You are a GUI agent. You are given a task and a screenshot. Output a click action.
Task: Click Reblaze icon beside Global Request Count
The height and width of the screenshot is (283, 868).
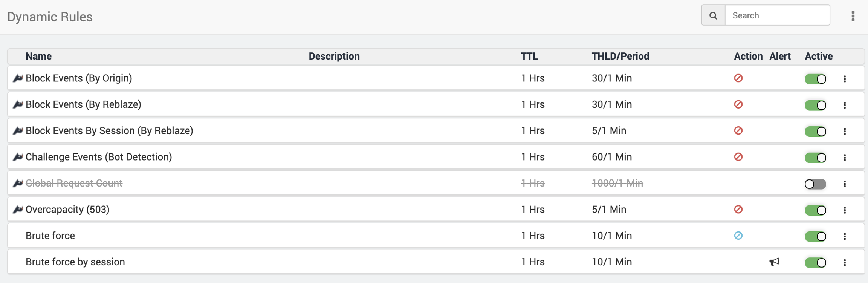[x=18, y=183]
